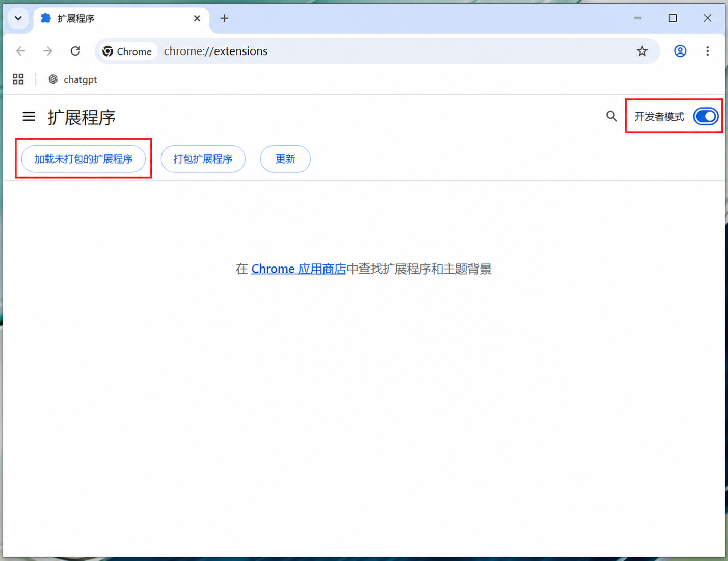Open a new tab with the plus button
This screenshot has height=561, width=728.
tap(224, 18)
